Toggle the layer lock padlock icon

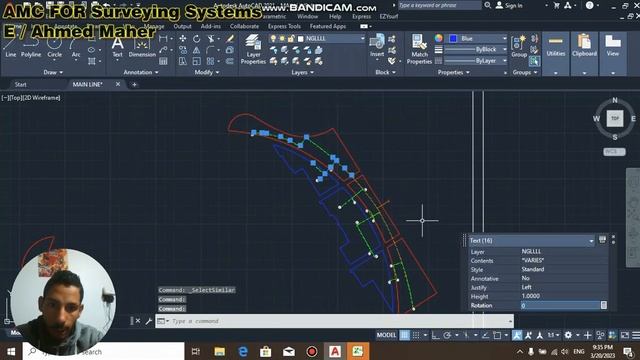pyautogui.click(x=291, y=38)
